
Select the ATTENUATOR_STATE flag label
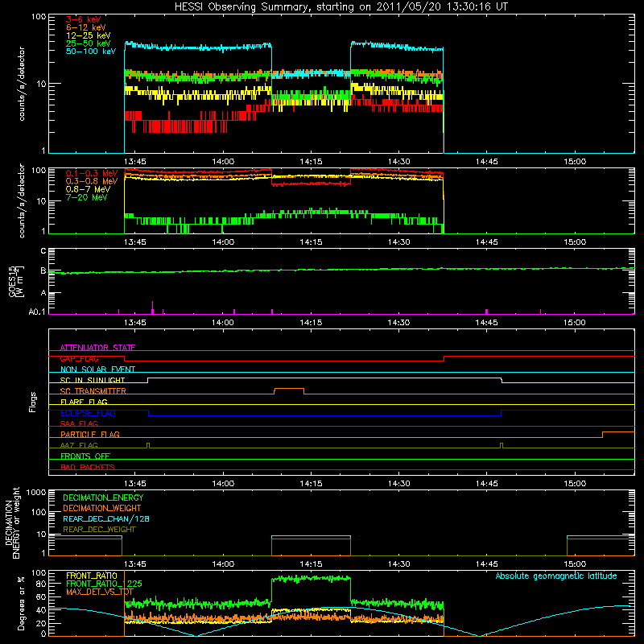pos(97,348)
